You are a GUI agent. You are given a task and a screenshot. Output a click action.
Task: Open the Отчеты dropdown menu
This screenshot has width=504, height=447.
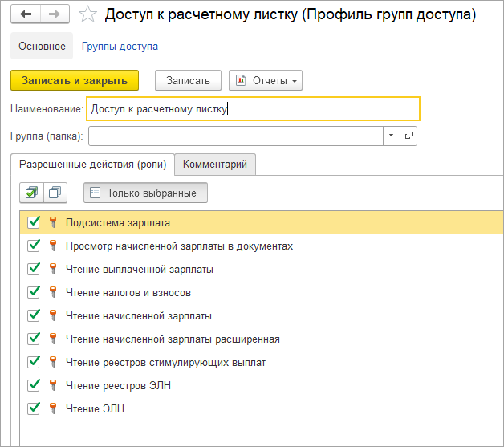[x=265, y=80]
